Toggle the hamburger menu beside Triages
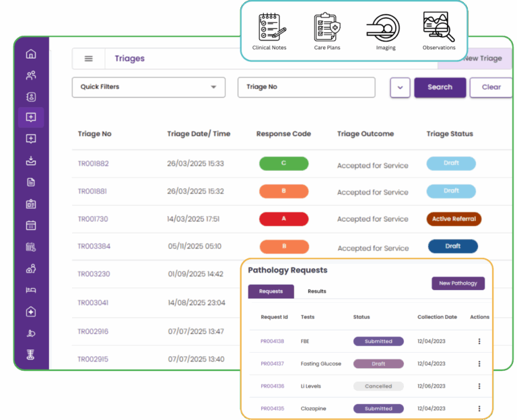The image size is (517, 420). tap(88, 59)
